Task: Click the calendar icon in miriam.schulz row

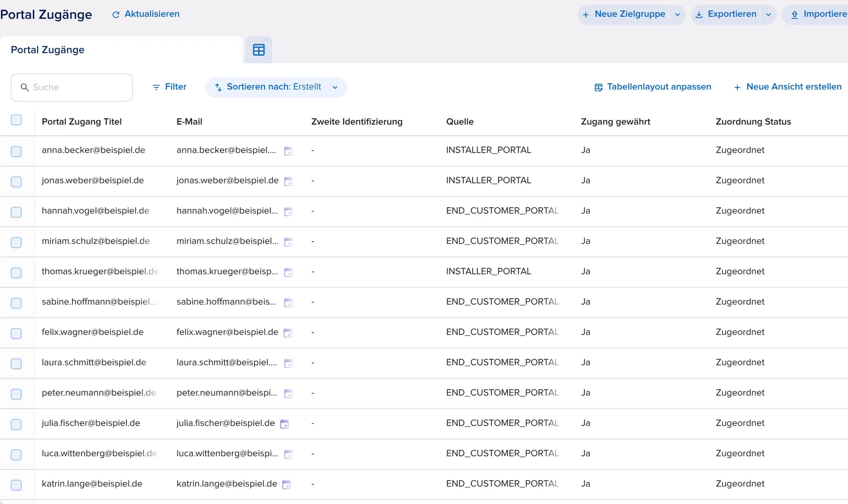Action: pos(288,242)
